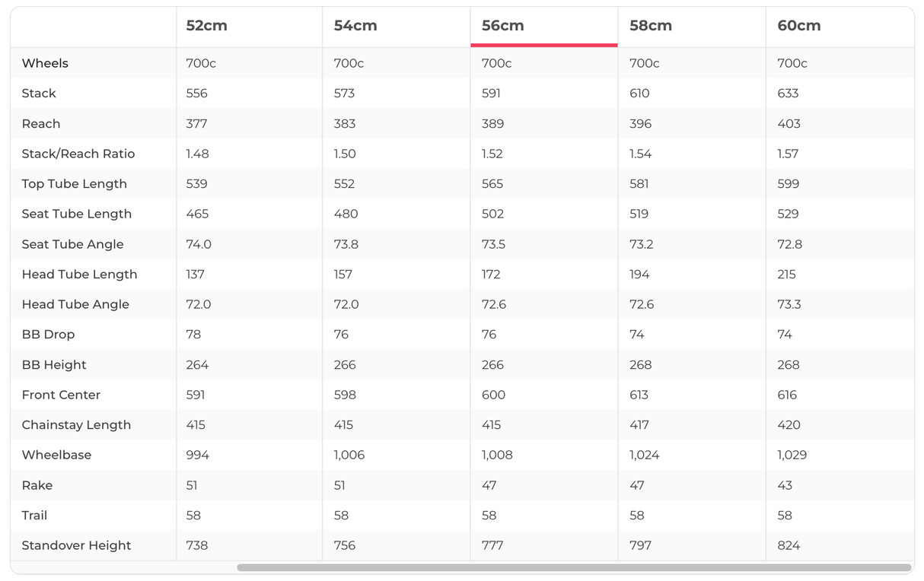This screenshot has height=581, width=924.
Task: Click the 1,008 wheelbase value for 56cm
Action: pyautogui.click(x=497, y=455)
